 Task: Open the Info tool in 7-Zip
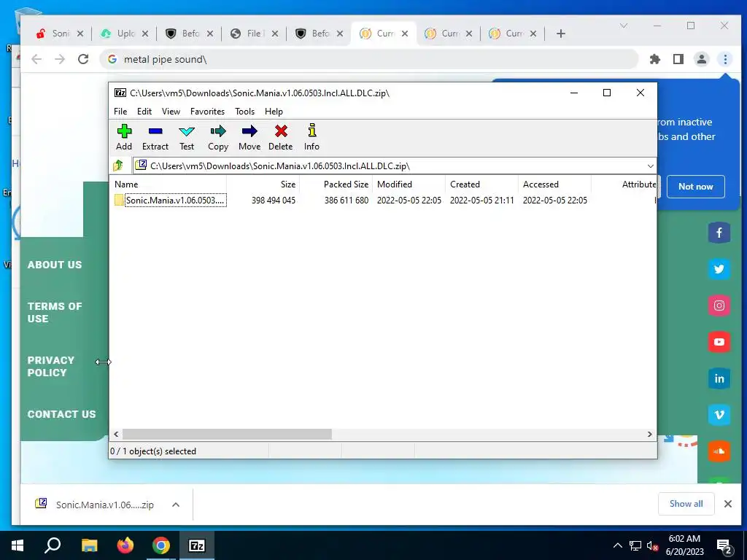click(x=312, y=138)
